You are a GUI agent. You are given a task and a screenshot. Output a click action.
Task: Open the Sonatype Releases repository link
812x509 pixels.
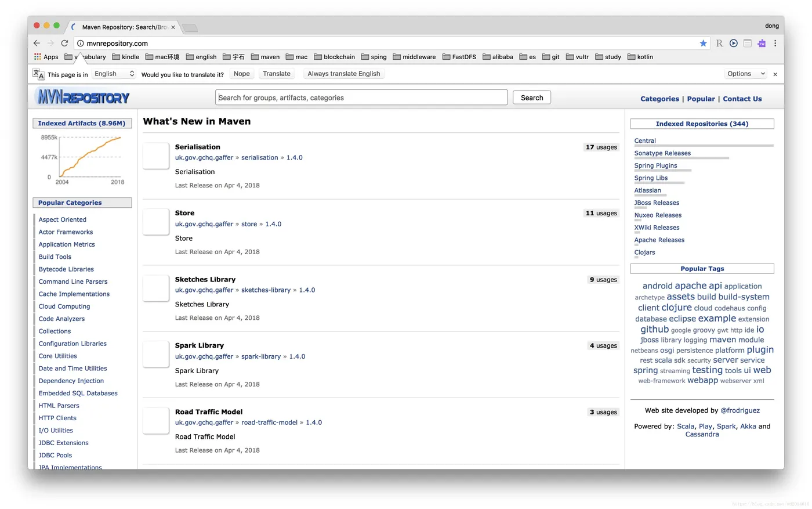click(662, 153)
